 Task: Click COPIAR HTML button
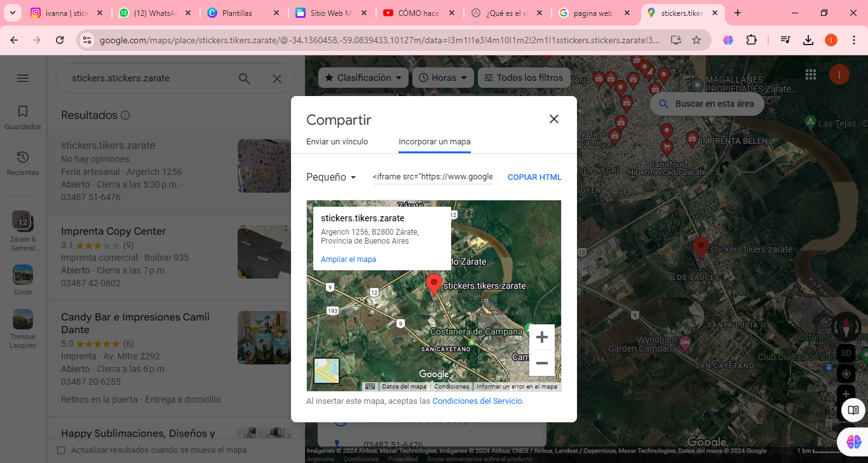point(534,177)
